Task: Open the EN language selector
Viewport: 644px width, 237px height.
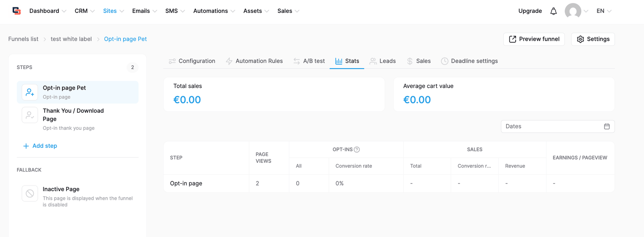Action: 604,11
